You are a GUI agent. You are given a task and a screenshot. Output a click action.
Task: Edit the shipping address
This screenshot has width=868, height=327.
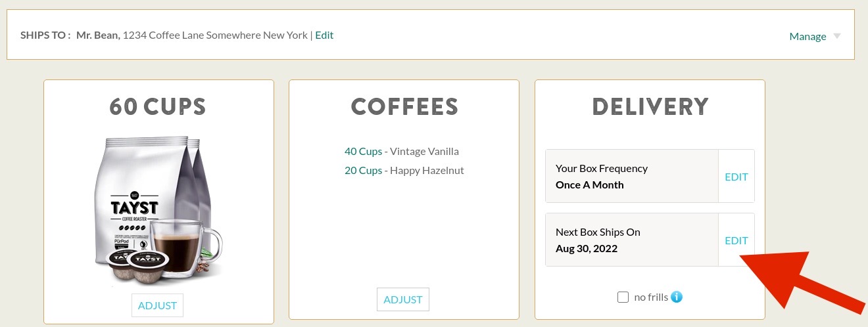click(324, 35)
